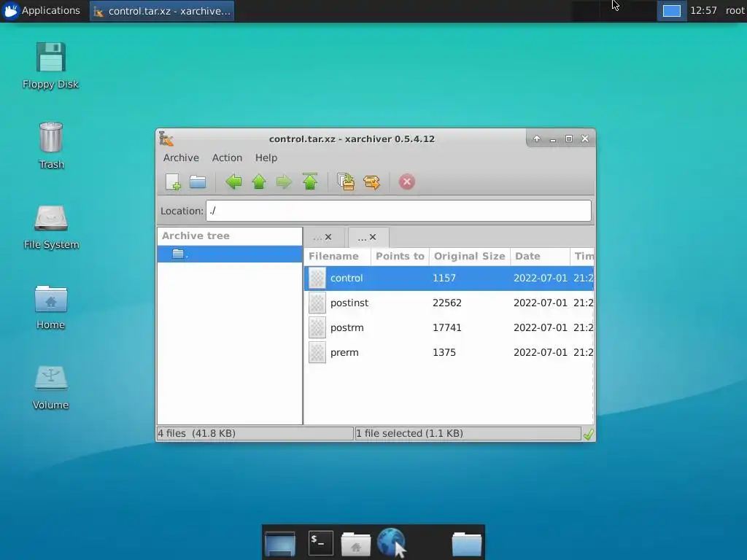Sort by the Points to column header
The height and width of the screenshot is (560, 747).
(x=400, y=256)
